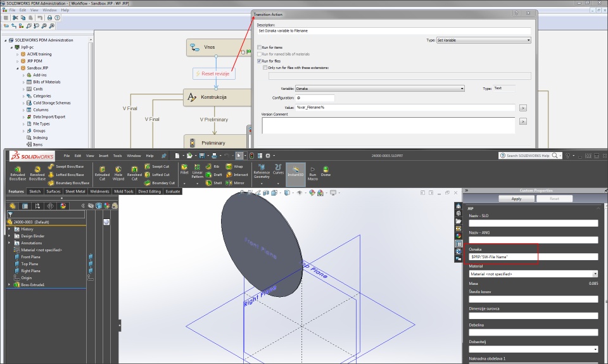Open the Variable dropdown
Image resolution: width=608 pixels, height=364 pixels.
pos(379,89)
